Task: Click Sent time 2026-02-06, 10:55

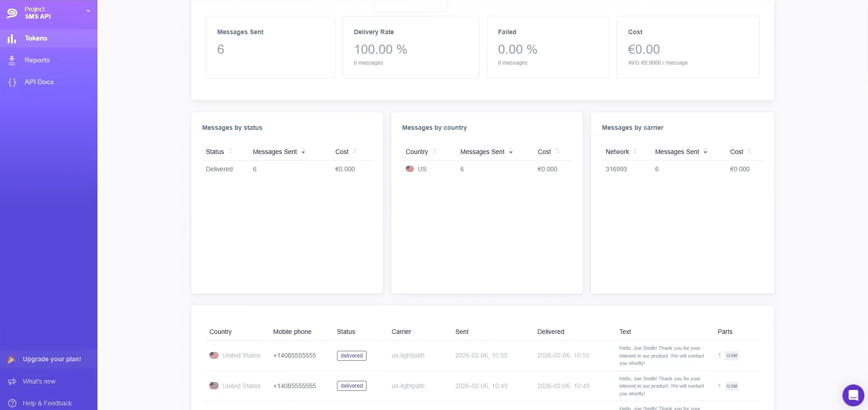Action: click(x=481, y=355)
